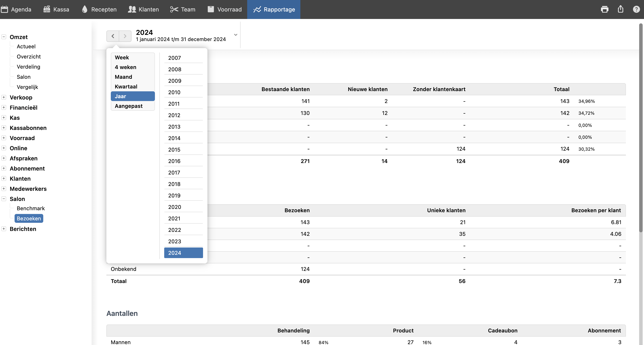Expand the Verkoop tree section
The height and width of the screenshot is (345, 644).
pos(4,97)
